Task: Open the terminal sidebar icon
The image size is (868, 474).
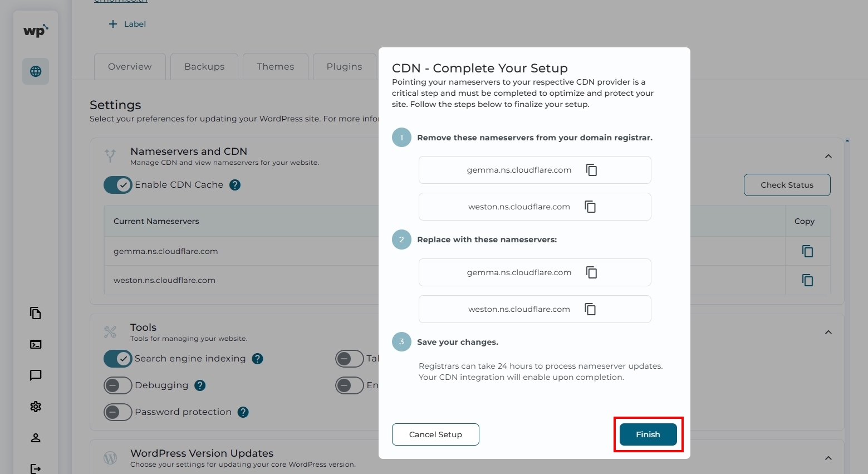Action: (x=36, y=344)
